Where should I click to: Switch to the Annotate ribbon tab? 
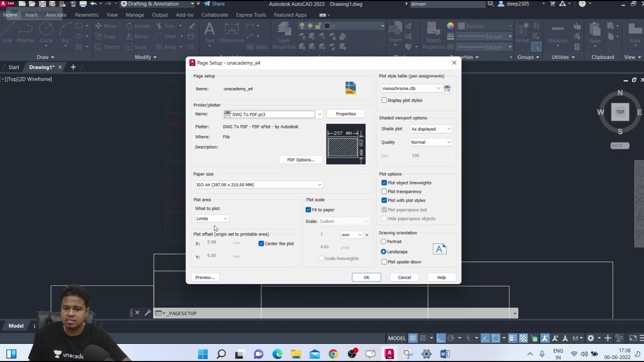click(x=56, y=15)
